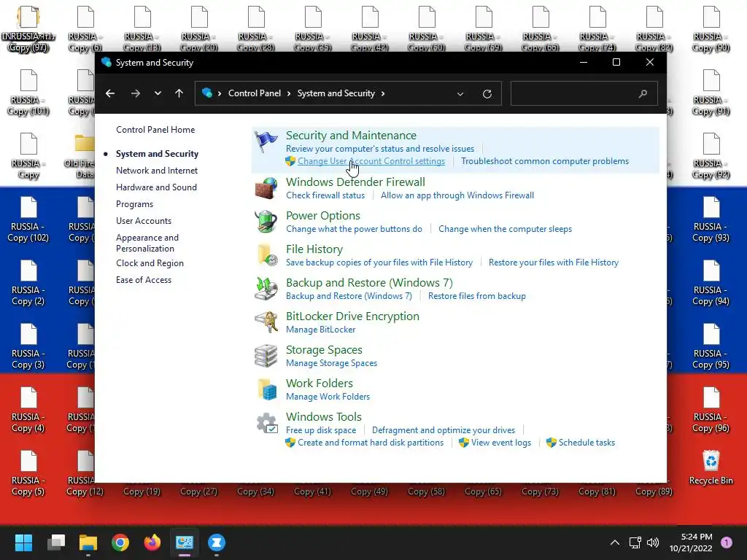Click the Work Folders icon
This screenshot has width=747, height=560.
coord(266,389)
